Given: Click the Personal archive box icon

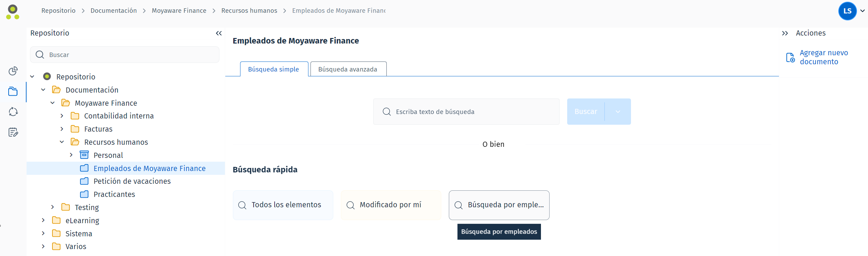Looking at the screenshot, I should [x=84, y=155].
